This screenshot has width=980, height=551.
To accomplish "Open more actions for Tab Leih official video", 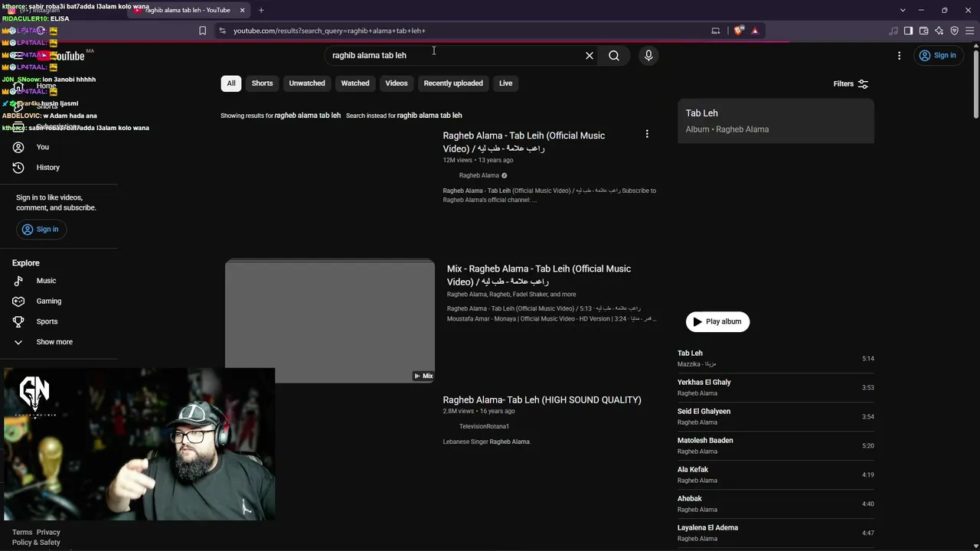I will coord(647,135).
